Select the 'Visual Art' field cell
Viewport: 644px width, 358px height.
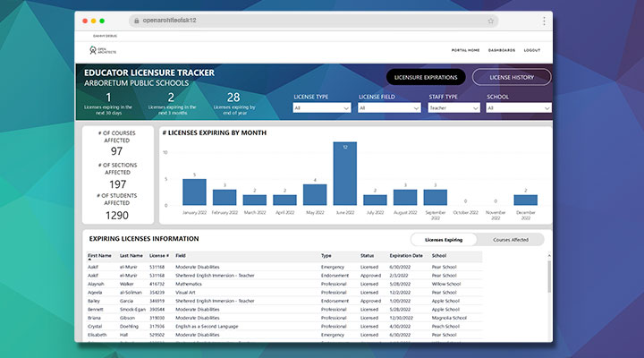[185, 293]
